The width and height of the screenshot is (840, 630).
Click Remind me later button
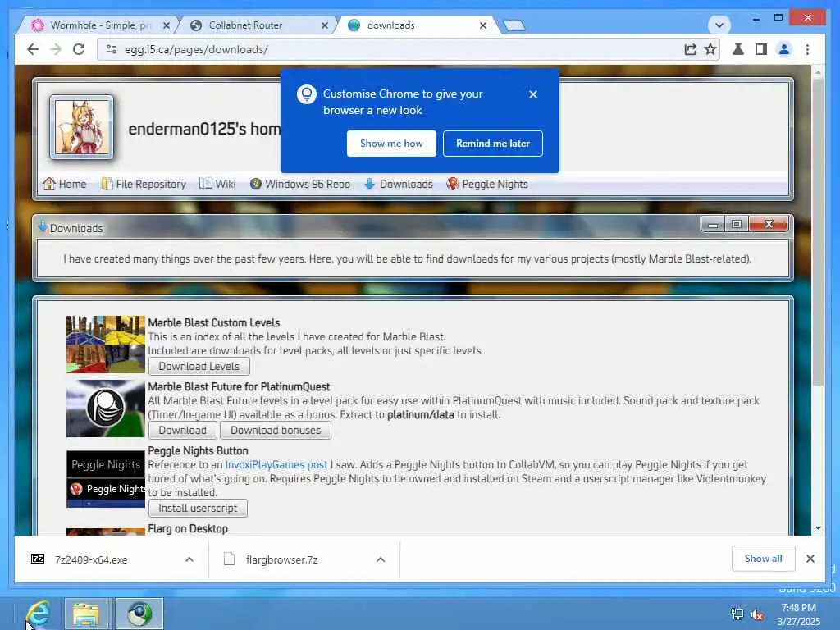[492, 144]
